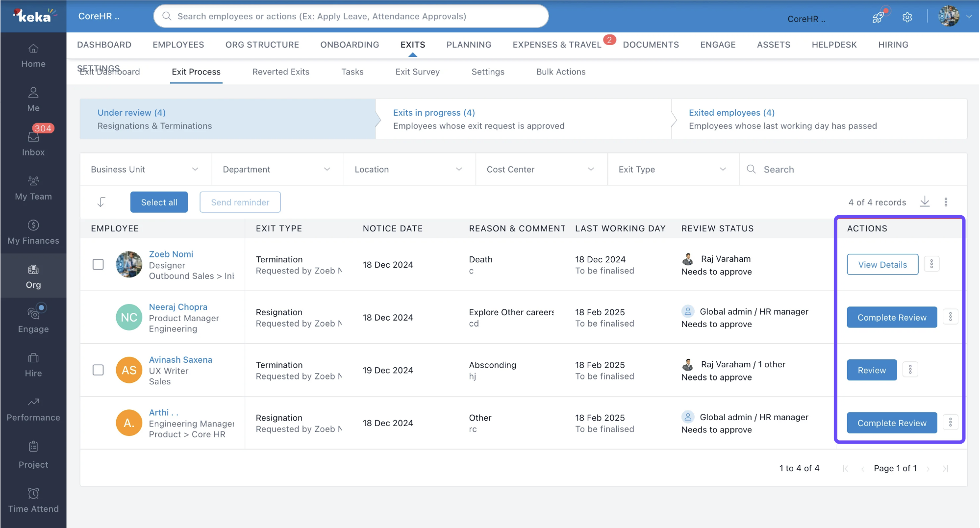The image size is (980, 528).
Task: Expand the Business Unit dropdown
Action: tap(145, 169)
